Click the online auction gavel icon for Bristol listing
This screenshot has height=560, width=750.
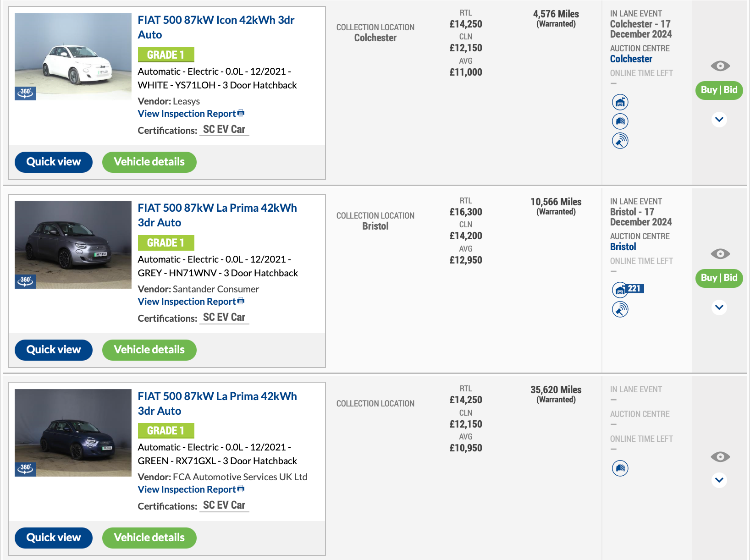pos(620,309)
